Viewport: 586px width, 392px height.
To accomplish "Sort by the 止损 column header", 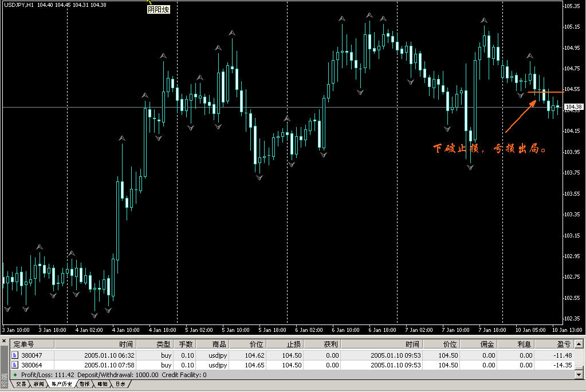I will (285, 344).
